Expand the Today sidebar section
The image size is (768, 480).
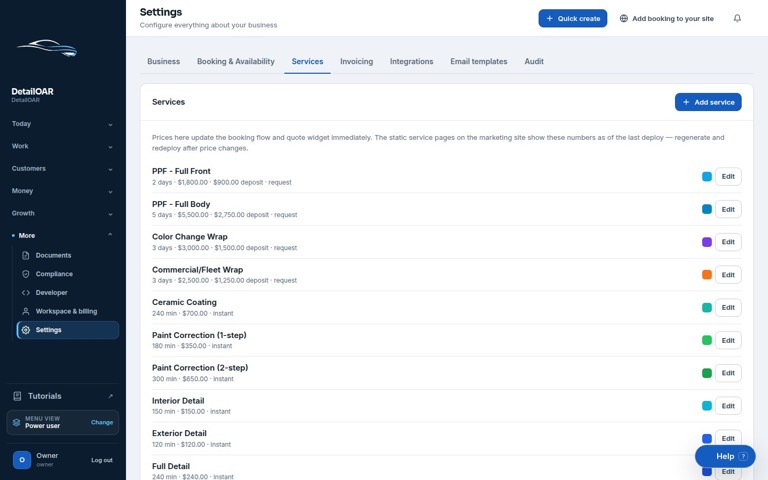tap(62, 124)
